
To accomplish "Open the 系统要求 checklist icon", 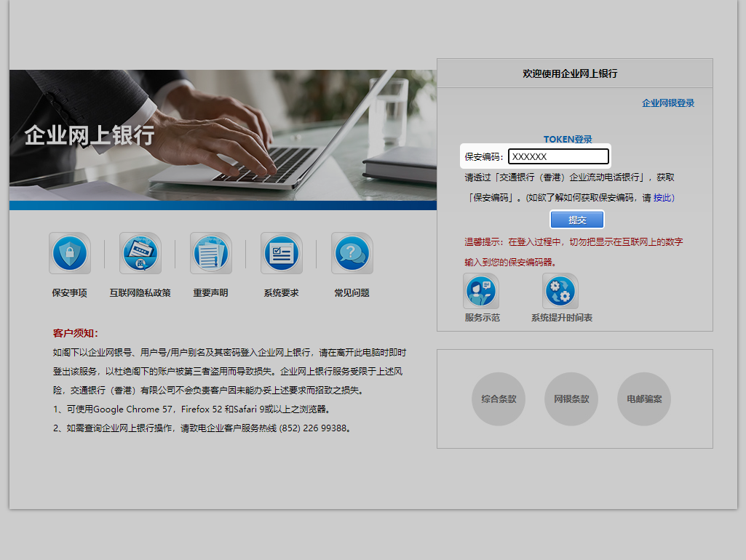I will click(282, 253).
